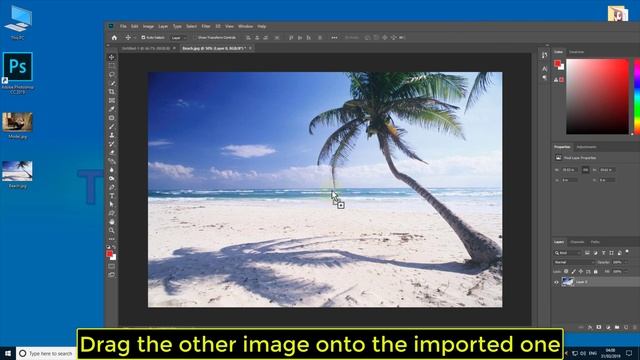Select the Frame tool
The height and width of the screenshot is (360, 640).
click(111, 100)
